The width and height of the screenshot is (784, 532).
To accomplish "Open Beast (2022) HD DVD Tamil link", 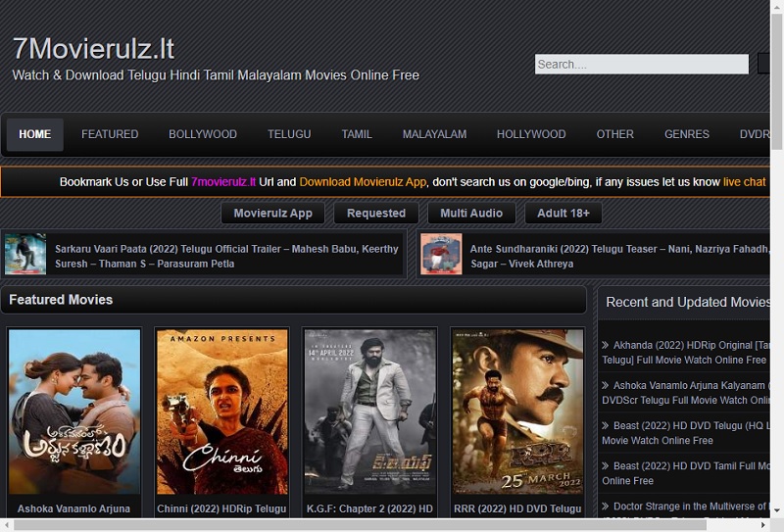I will pyautogui.click(x=686, y=473).
